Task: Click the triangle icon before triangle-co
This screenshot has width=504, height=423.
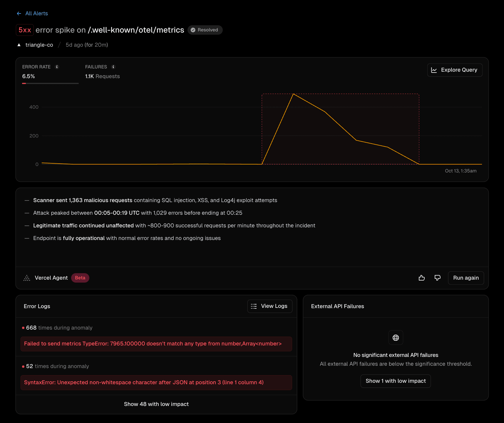Action: click(x=19, y=45)
